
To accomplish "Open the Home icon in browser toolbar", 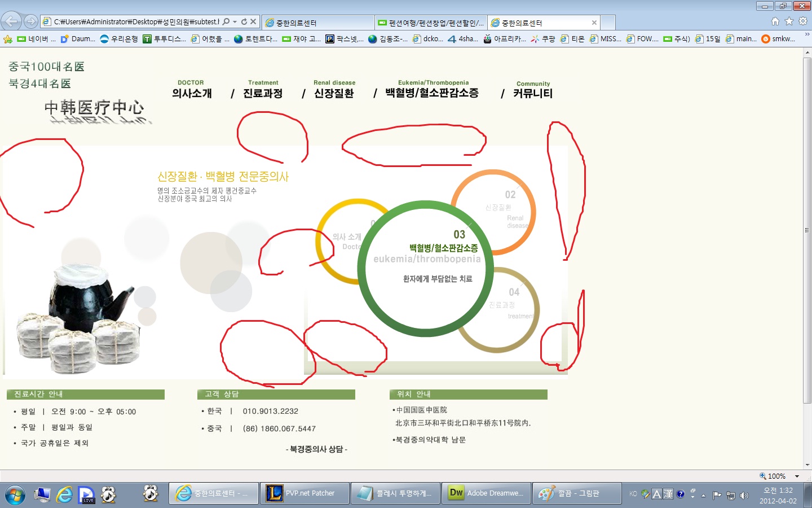I will 775,21.
